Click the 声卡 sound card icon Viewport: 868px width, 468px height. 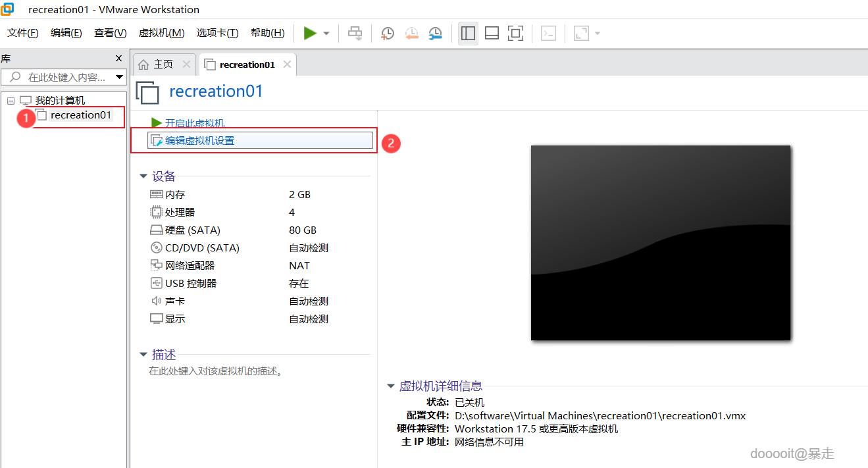point(156,301)
